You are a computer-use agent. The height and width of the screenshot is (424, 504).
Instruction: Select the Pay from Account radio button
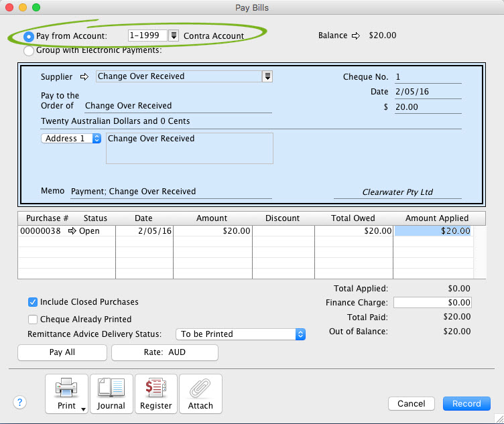click(29, 36)
